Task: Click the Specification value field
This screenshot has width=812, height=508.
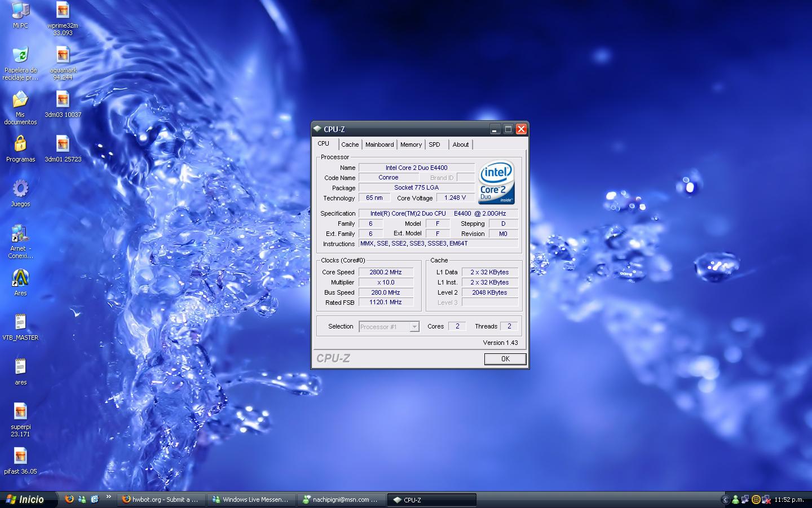Action: tap(438, 213)
